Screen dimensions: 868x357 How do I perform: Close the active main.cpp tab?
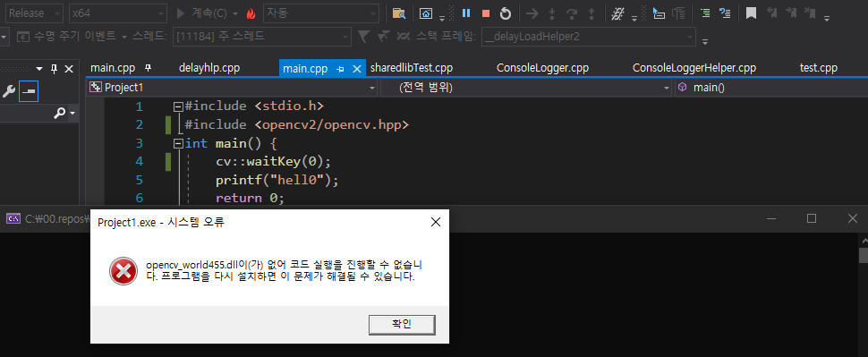click(357, 69)
